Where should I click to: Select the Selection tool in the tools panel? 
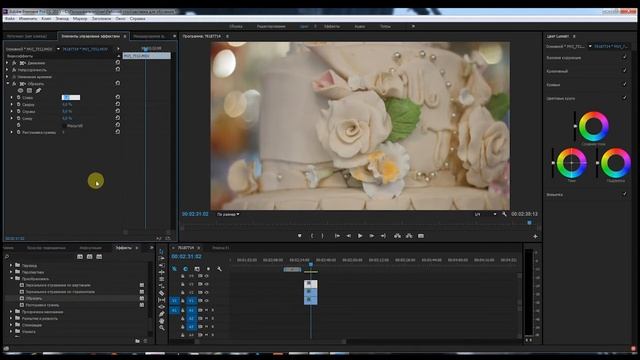click(162, 251)
